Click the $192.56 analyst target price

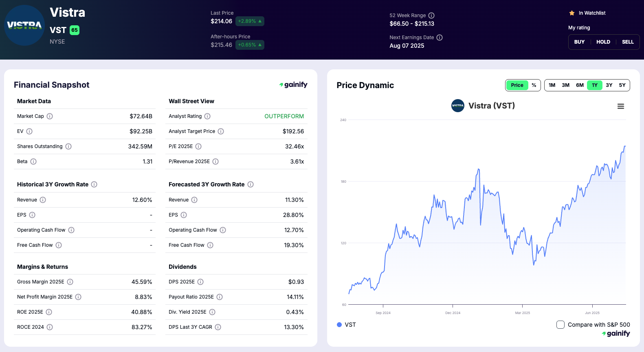pyautogui.click(x=293, y=131)
